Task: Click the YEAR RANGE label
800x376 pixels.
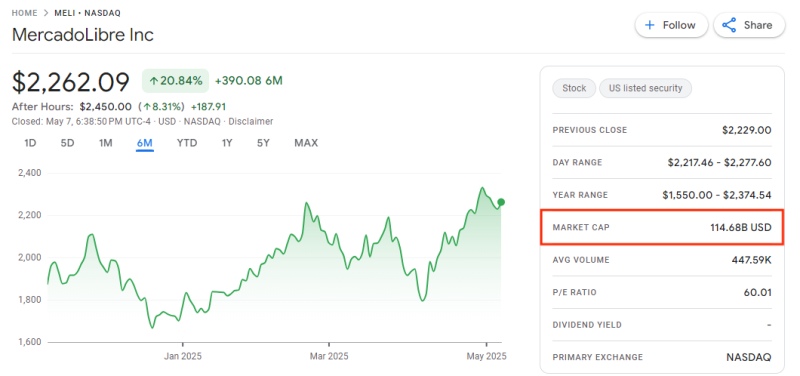Action: pos(580,195)
